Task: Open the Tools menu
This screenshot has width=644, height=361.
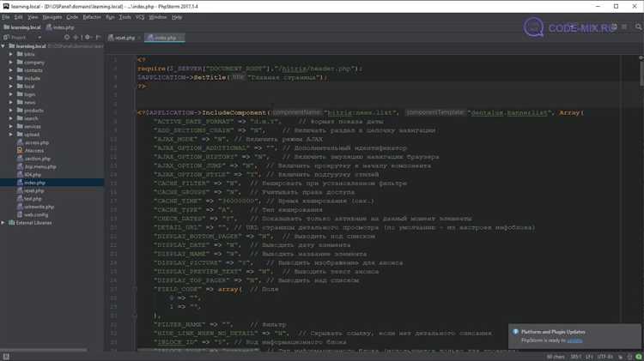Action: tap(125, 17)
